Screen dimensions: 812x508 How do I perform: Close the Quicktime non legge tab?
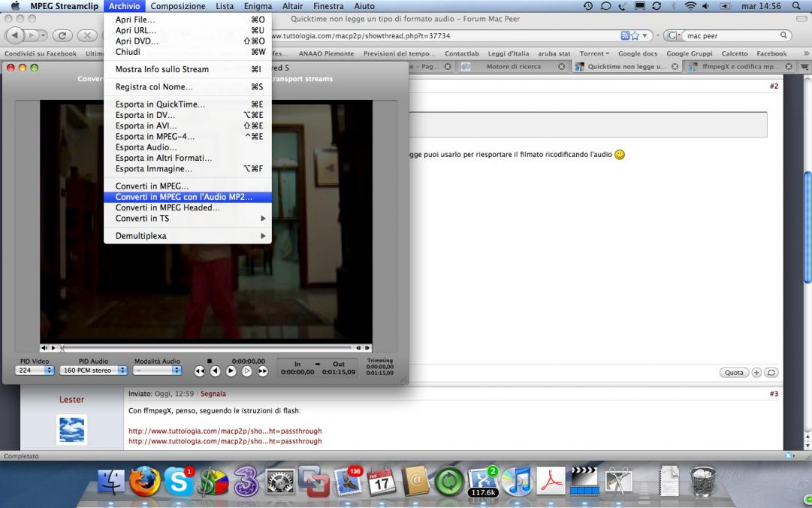tap(675, 66)
